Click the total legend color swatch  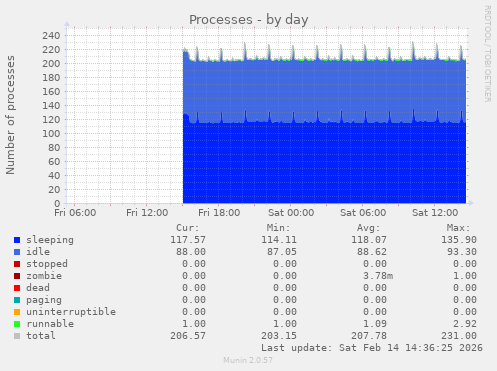[17, 336]
